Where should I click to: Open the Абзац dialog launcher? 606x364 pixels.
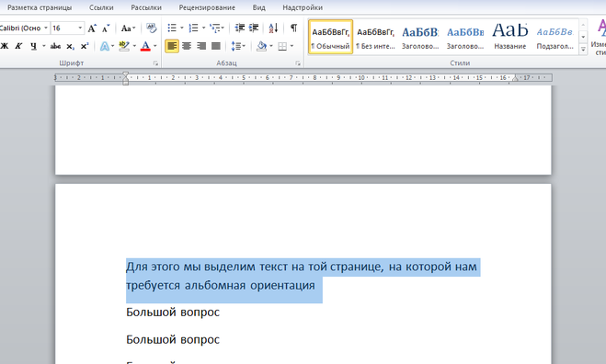(298, 63)
